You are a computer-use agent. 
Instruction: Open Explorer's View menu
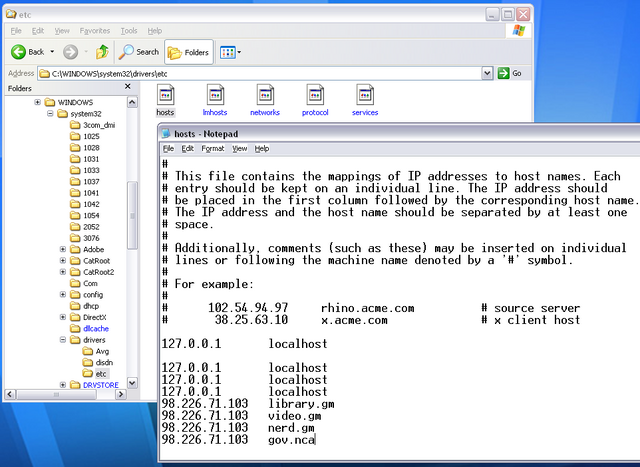pyautogui.click(x=62, y=31)
